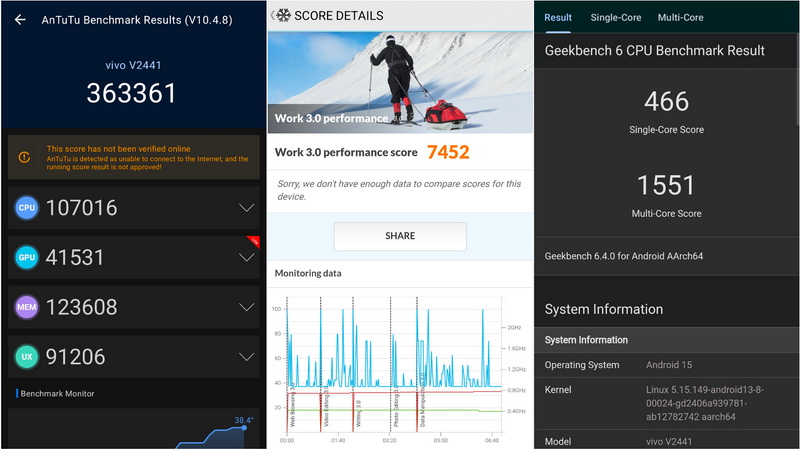Click the GPU score icon
The width and height of the screenshot is (800, 450).
(27, 257)
